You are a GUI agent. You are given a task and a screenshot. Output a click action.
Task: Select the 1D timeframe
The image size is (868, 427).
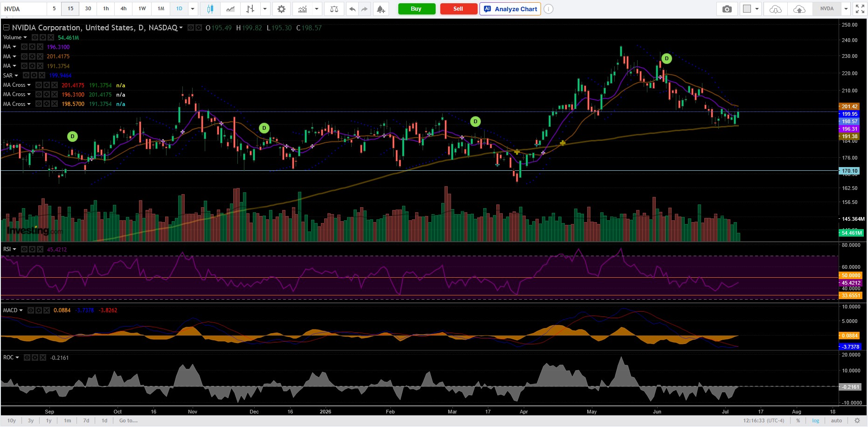[x=179, y=9]
